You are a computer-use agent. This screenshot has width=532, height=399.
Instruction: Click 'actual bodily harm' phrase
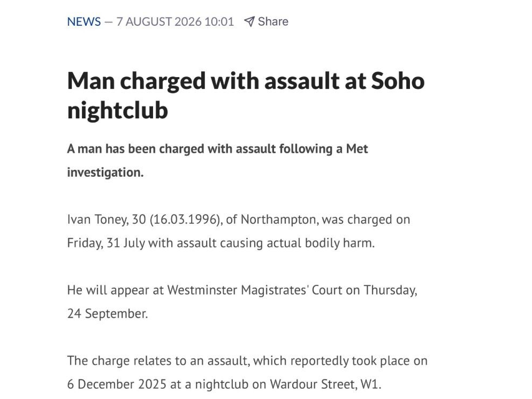320,243
